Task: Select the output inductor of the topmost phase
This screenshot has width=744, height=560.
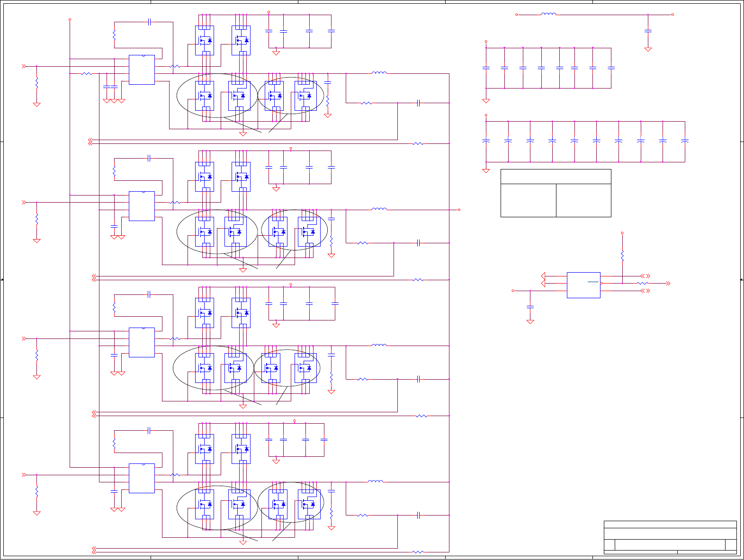Action: click(379, 73)
